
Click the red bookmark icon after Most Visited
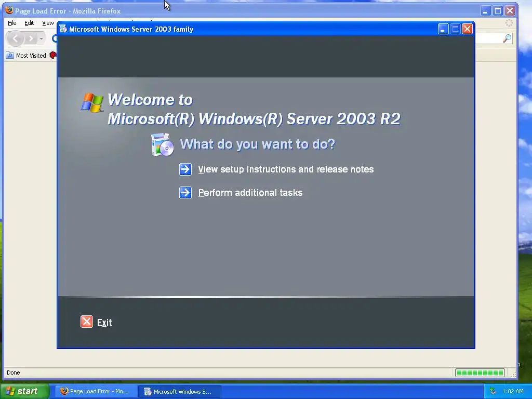[x=52, y=55]
